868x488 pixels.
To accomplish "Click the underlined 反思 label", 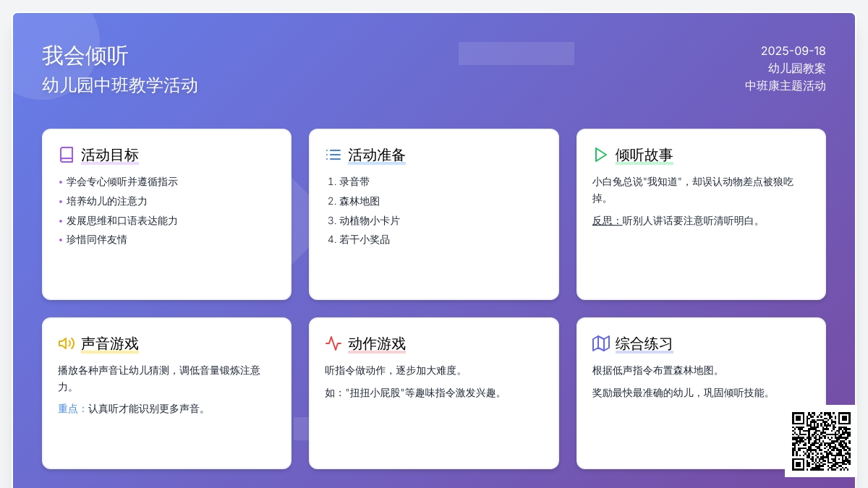I will (606, 221).
